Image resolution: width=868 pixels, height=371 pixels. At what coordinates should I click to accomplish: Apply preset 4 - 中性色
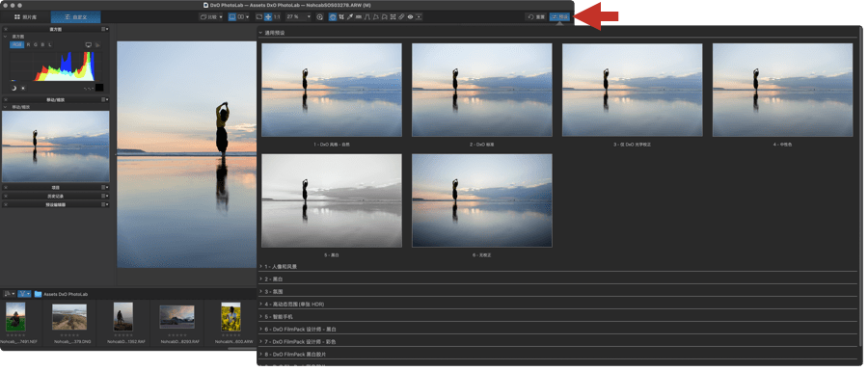pos(782,90)
